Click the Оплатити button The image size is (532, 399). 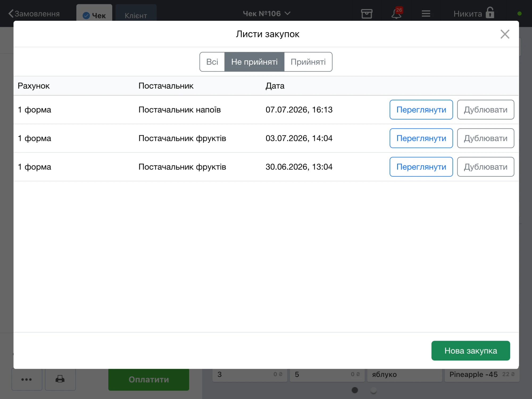pyautogui.click(x=148, y=379)
